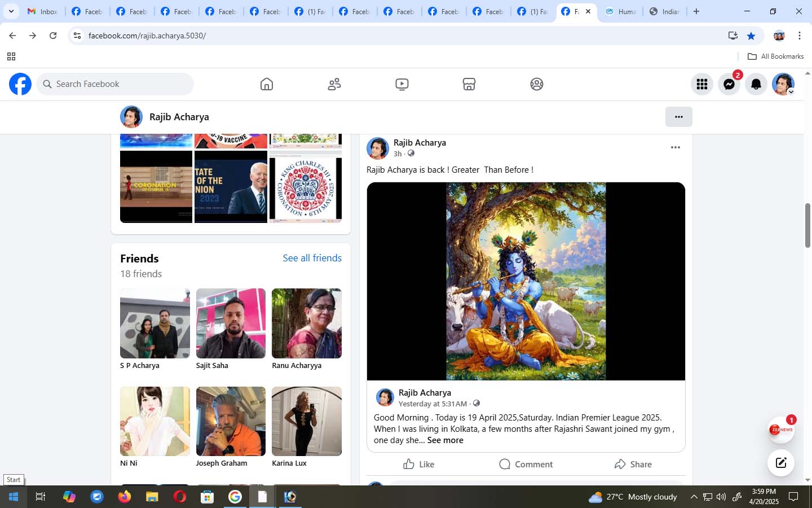Viewport: 812px width, 508px height.
Task: Open Chrome three-dot menu
Action: click(x=800, y=36)
